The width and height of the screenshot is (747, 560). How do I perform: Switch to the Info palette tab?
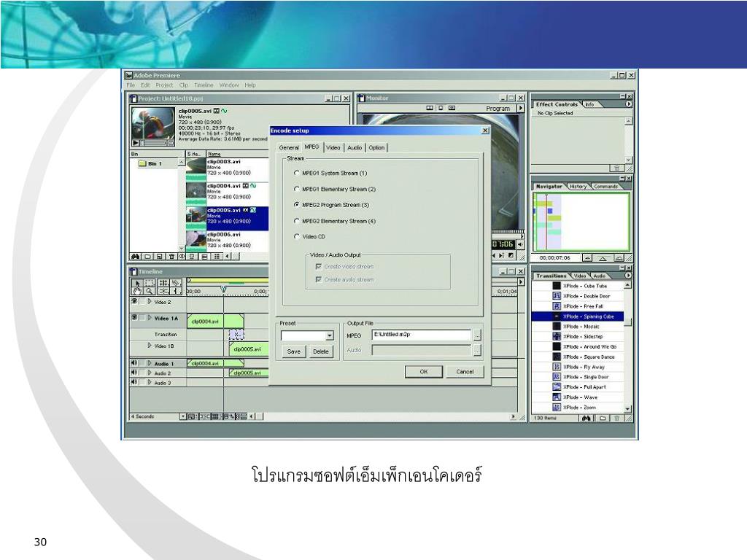(589, 104)
